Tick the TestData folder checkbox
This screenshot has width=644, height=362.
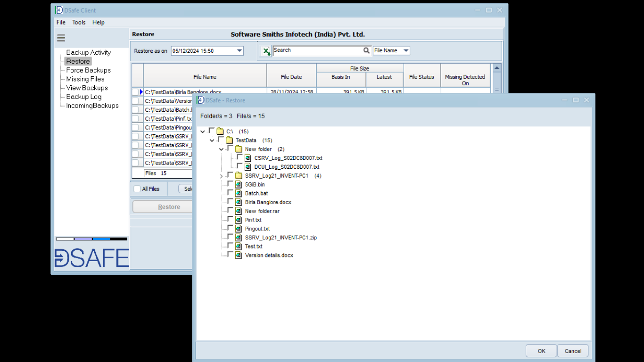(x=221, y=140)
